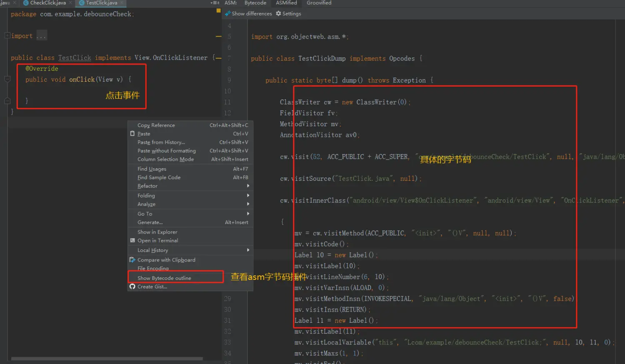Choose Show in Explorer
The image size is (625, 364).
click(x=190, y=232)
